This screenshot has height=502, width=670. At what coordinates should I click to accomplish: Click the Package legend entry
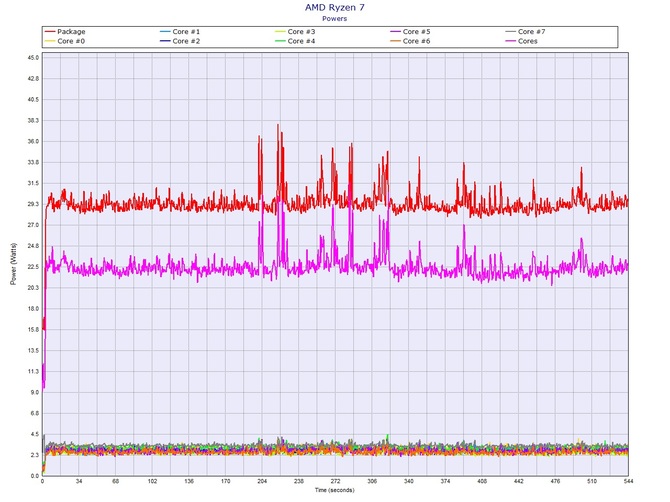pos(65,32)
